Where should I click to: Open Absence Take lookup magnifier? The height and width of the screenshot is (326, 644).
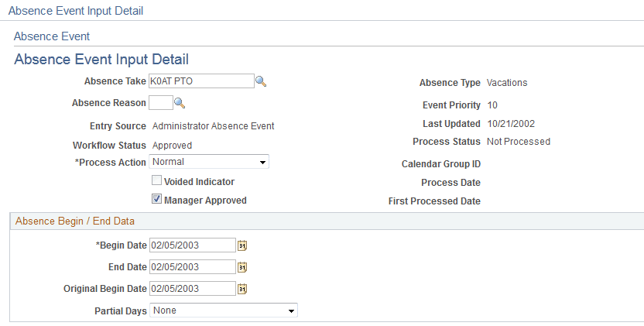tap(261, 81)
